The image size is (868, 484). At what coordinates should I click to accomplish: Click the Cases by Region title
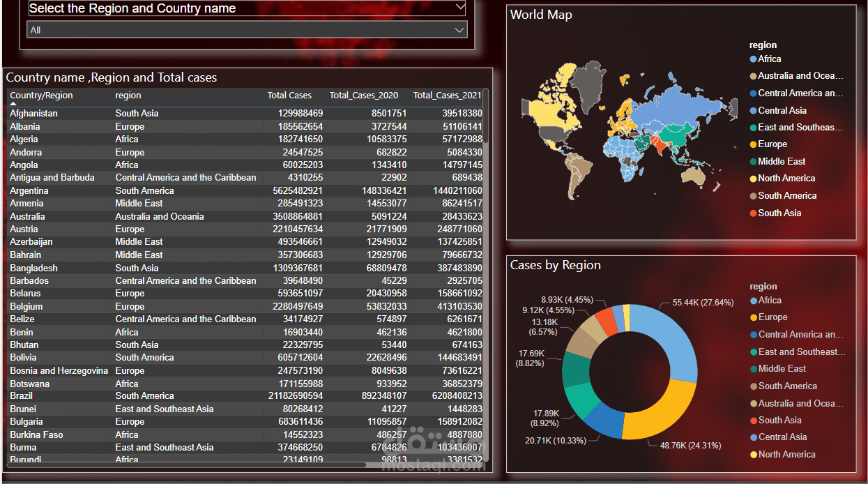(x=556, y=265)
